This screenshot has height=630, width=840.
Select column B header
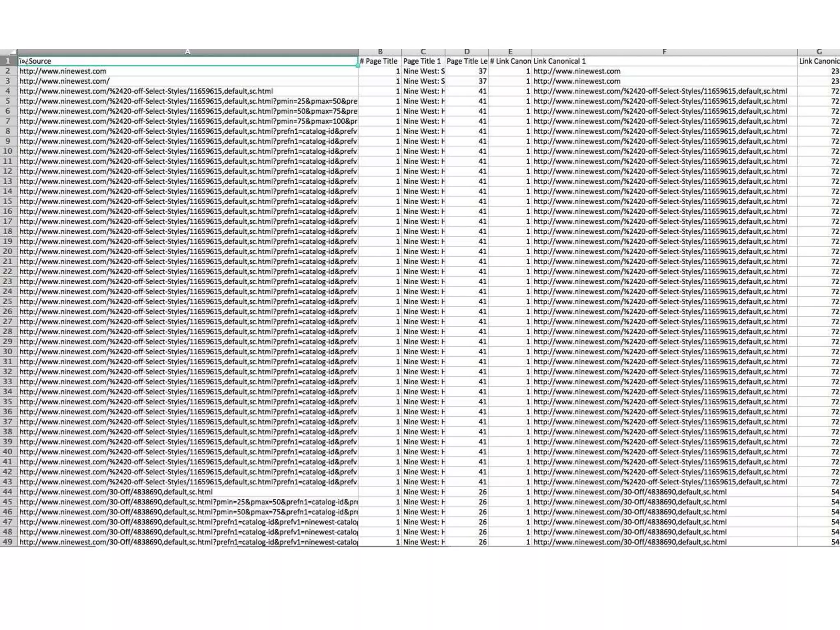coord(380,52)
